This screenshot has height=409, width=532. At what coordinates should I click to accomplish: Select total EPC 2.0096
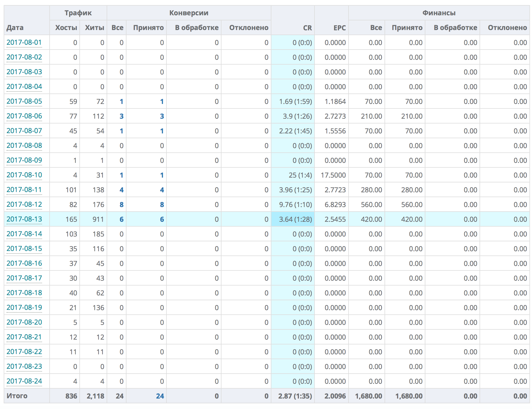335,396
